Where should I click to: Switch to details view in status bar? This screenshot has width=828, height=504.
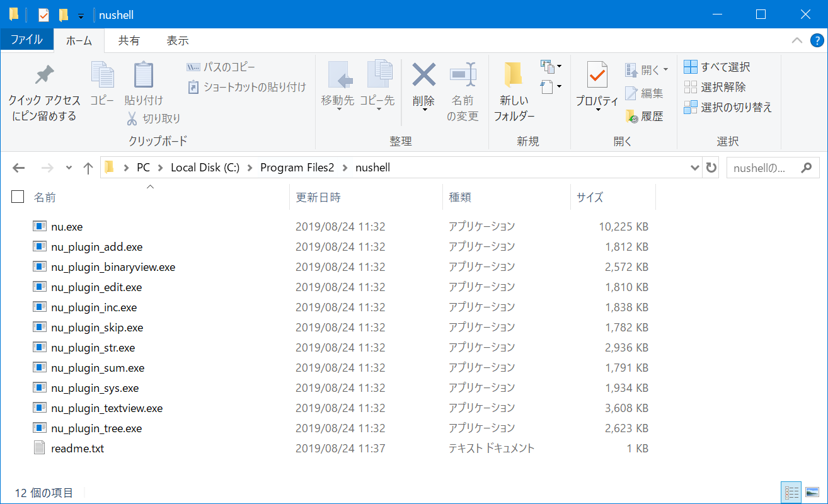pos(791,492)
